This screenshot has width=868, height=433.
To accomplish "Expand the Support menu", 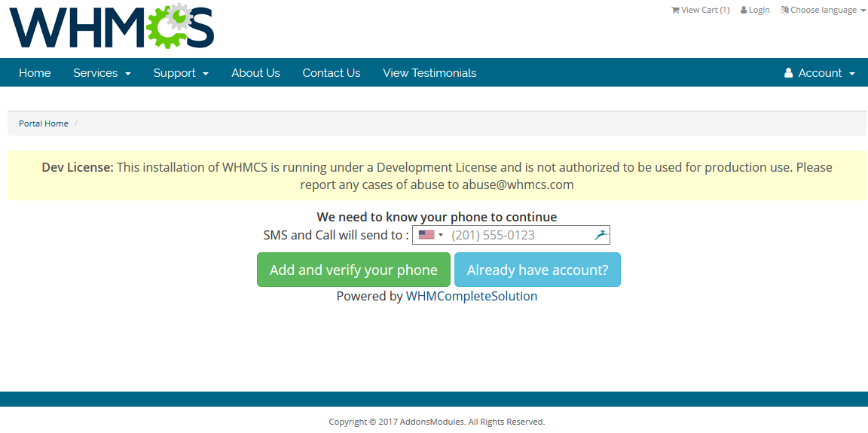I will point(181,73).
